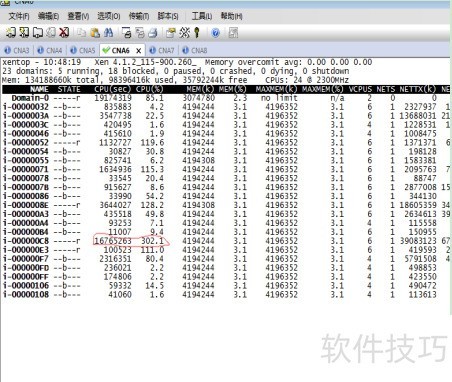Click the NETTX(k) column header

point(418,89)
